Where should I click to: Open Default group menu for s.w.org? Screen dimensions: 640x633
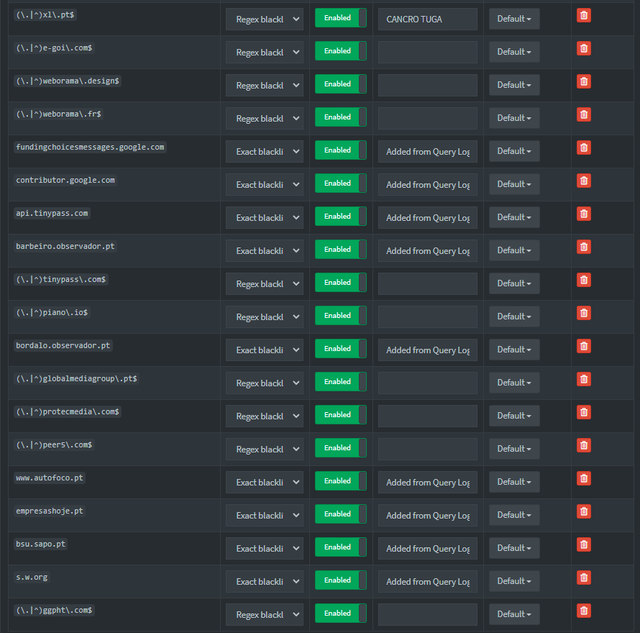(x=514, y=581)
